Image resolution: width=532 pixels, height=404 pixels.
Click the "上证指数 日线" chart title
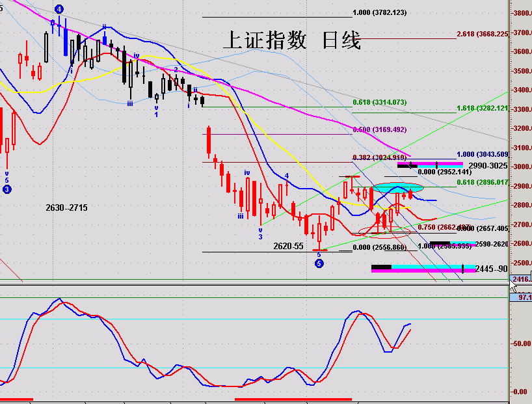coord(292,40)
